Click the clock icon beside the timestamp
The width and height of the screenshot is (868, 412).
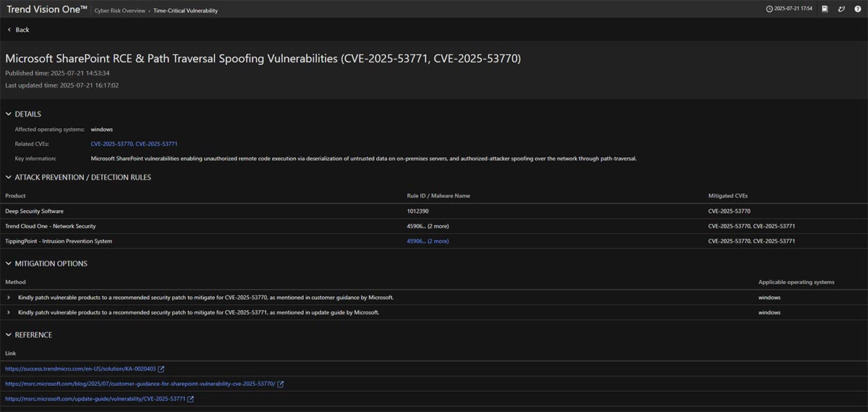769,9
